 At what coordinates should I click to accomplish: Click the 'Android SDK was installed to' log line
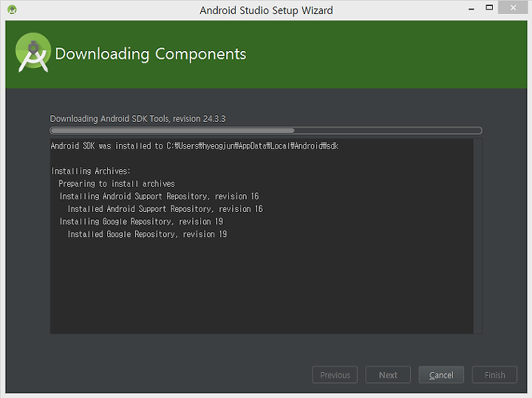(194, 146)
